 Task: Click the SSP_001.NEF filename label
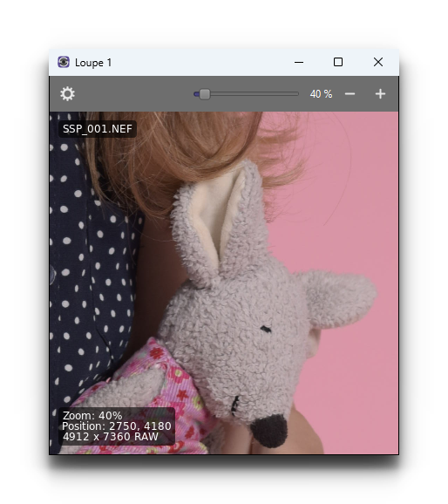98,129
